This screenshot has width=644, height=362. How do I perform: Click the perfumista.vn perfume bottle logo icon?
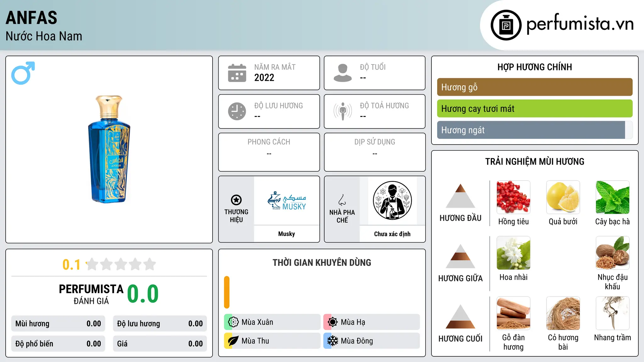(x=506, y=25)
